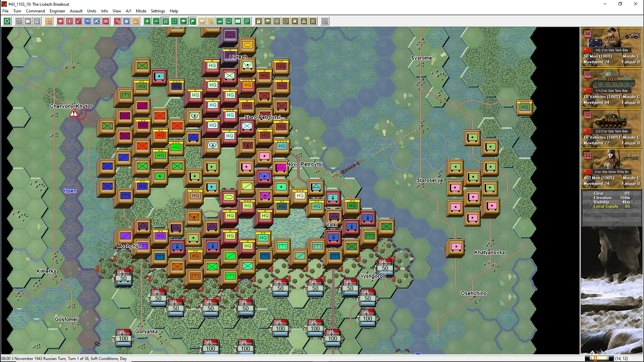This screenshot has width=644, height=362.
Task: Click the boxed up-arrow toolbar icon
Action: [x=313, y=21]
